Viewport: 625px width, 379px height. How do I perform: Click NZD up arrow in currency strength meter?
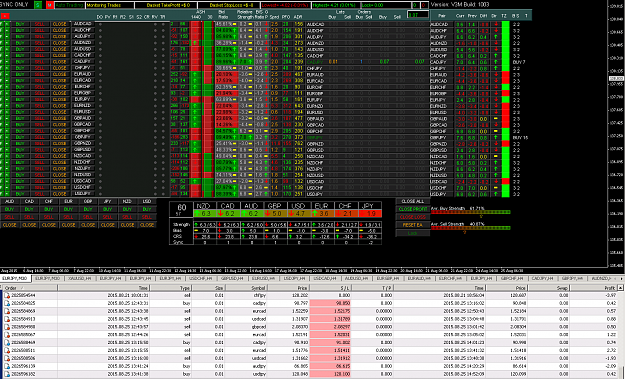[197, 214]
